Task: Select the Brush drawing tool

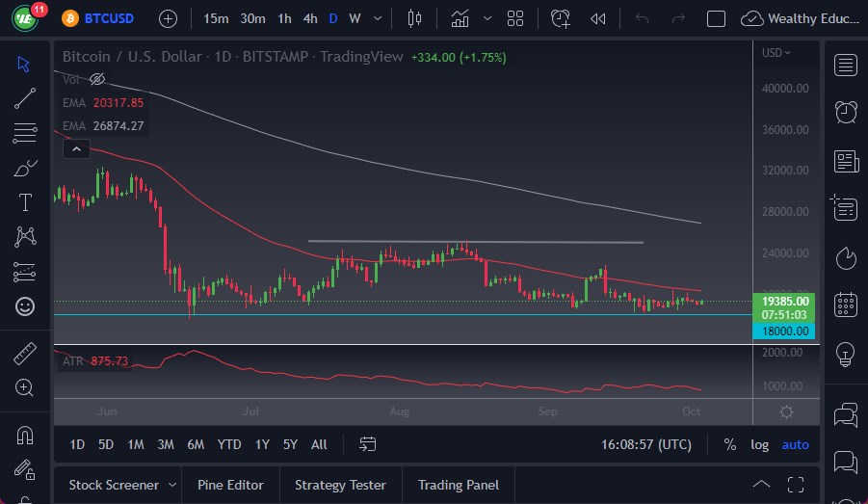Action: (25, 168)
